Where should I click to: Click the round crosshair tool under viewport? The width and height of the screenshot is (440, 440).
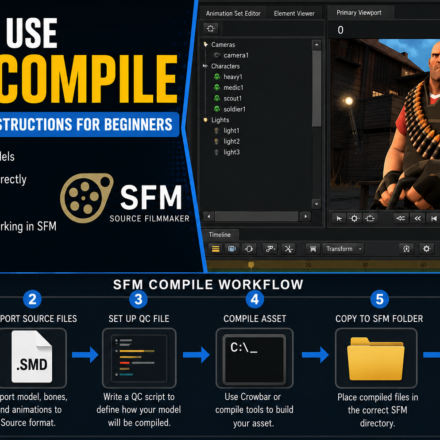pyautogui.click(x=354, y=218)
